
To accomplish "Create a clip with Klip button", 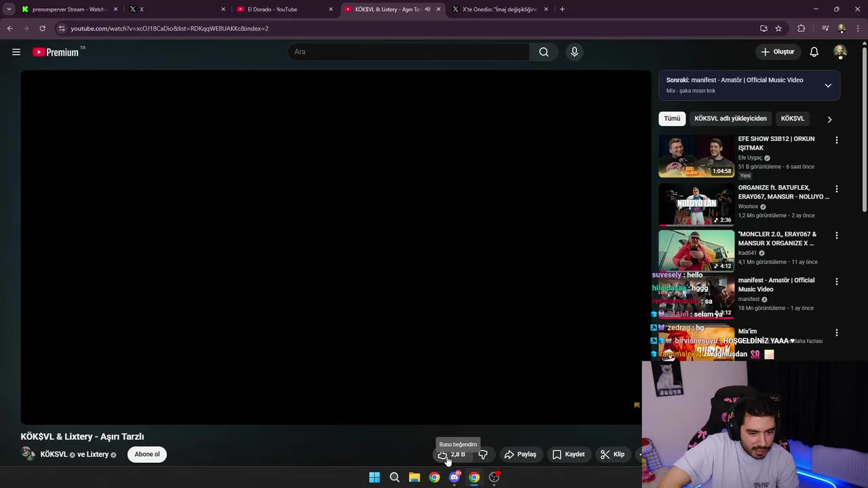I will [x=612, y=455].
